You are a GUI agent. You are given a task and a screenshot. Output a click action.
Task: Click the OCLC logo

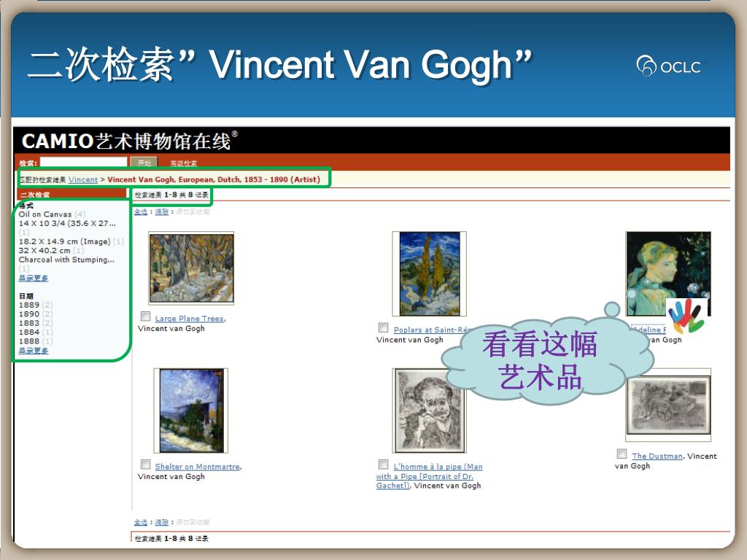pos(669,66)
